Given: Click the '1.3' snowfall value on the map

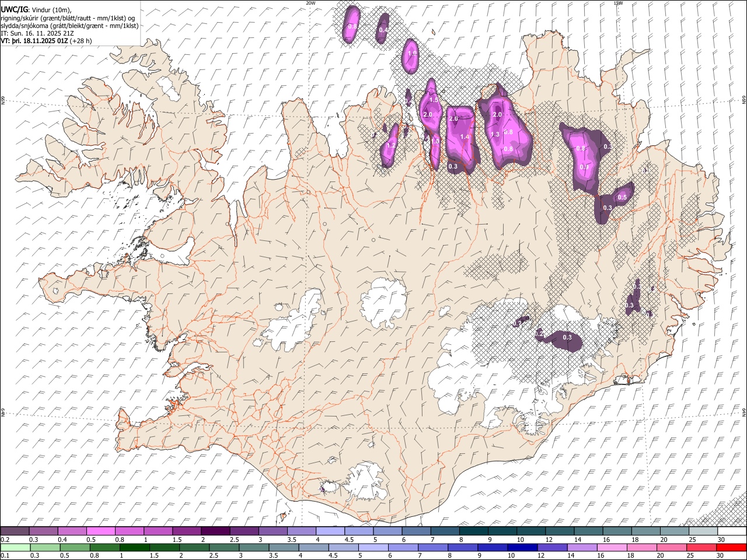Looking at the screenshot, I should tap(495, 135).
